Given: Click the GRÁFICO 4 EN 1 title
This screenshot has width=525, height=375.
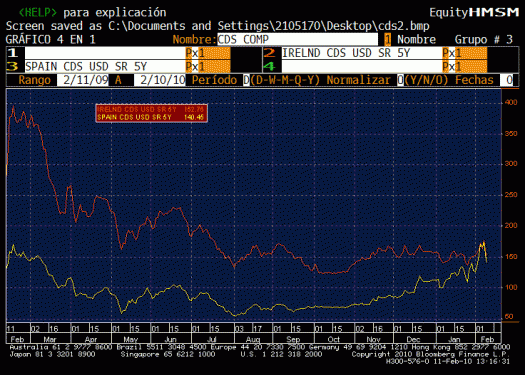Looking at the screenshot, I should [x=51, y=40].
